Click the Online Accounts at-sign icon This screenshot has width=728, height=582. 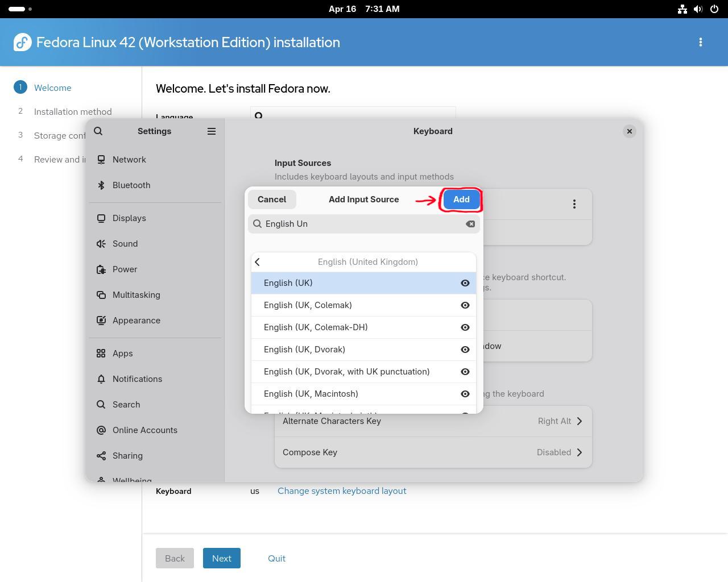(101, 430)
